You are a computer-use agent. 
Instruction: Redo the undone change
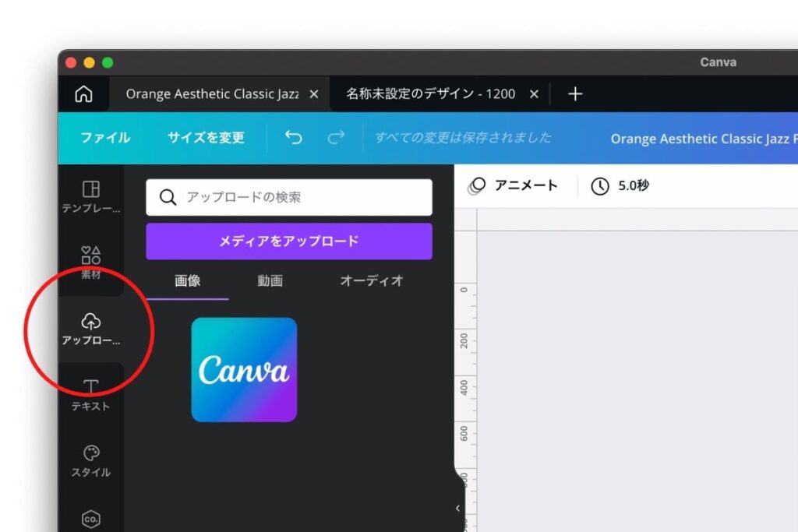pyautogui.click(x=336, y=137)
